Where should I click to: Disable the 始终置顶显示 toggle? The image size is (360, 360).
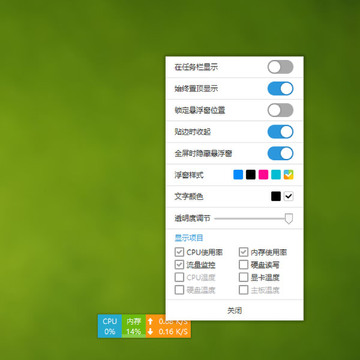coord(280,89)
